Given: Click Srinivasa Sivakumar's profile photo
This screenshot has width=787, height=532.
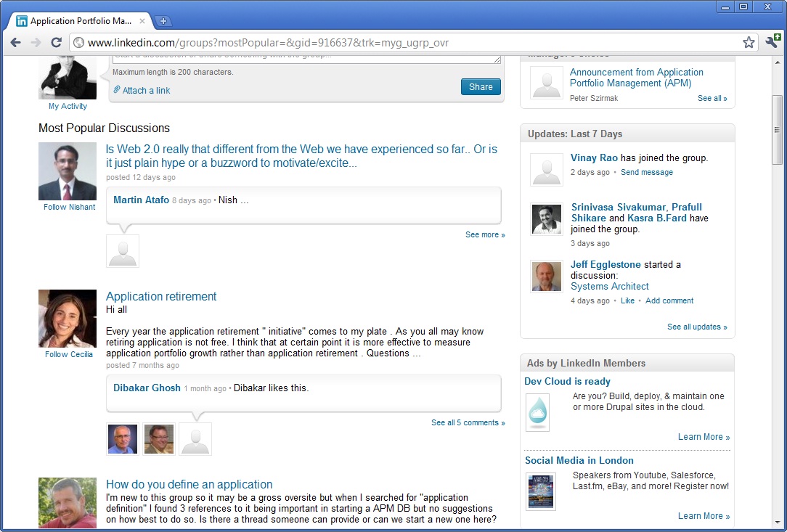Looking at the screenshot, I should (x=547, y=218).
